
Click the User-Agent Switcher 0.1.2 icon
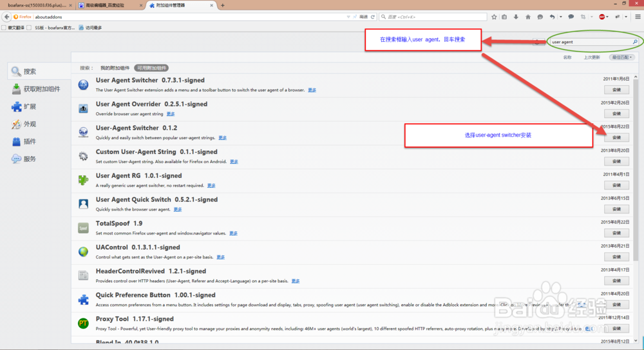pos(83,132)
